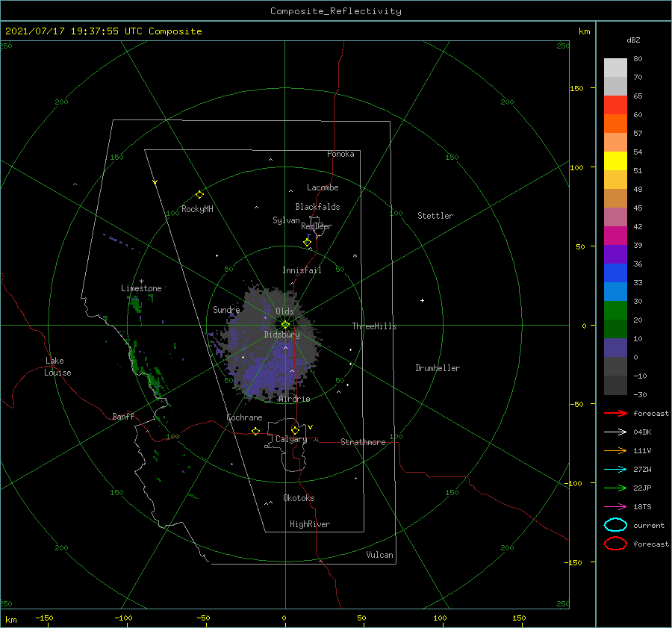Click the yellow radar center marker at Olds

tap(285, 325)
